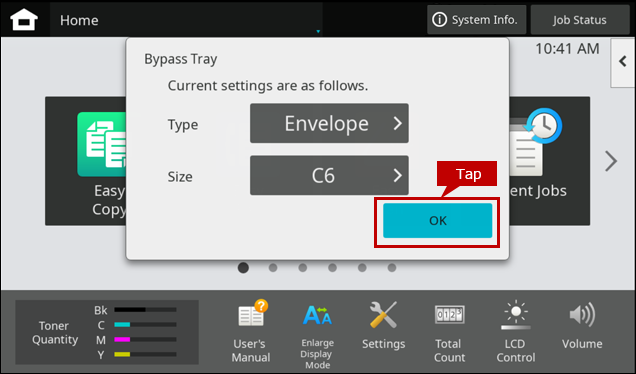Go to next home page arrow
This screenshot has width=636, height=374.
pos(610,161)
